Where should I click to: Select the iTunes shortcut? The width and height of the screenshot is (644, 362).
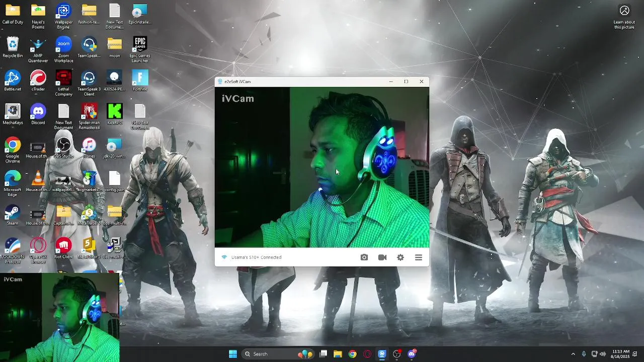[89, 148]
